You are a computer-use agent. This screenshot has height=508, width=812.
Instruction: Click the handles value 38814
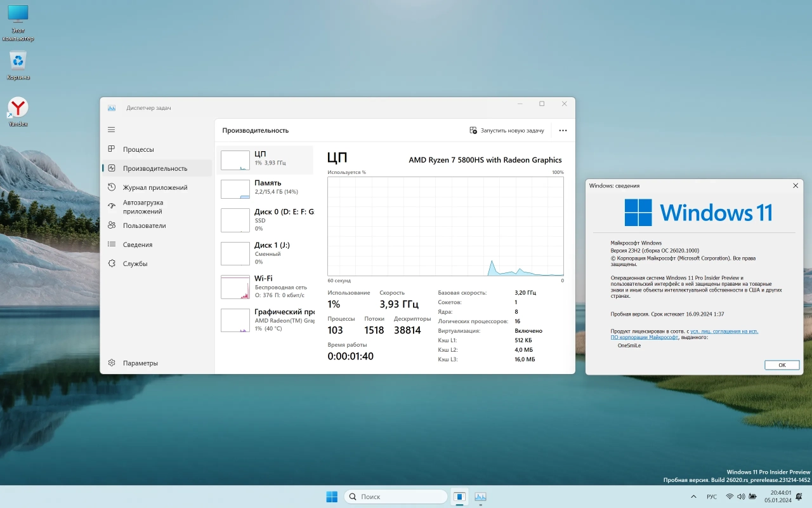tap(407, 330)
